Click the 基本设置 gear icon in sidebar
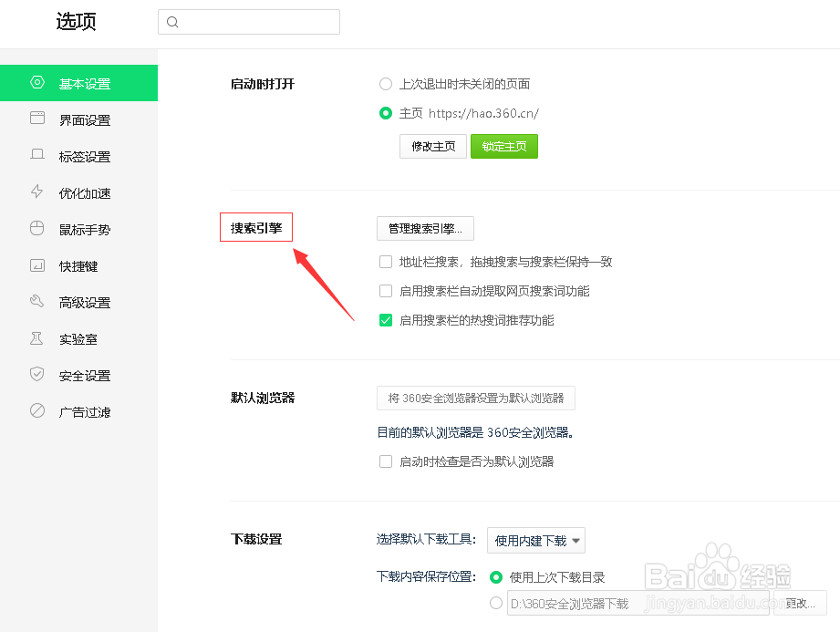 click(x=37, y=82)
